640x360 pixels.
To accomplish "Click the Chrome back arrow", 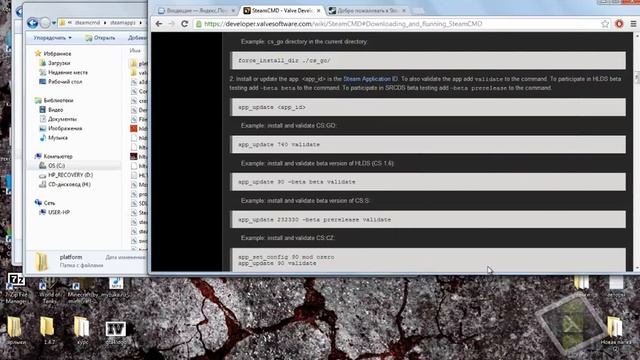I will (159, 24).
